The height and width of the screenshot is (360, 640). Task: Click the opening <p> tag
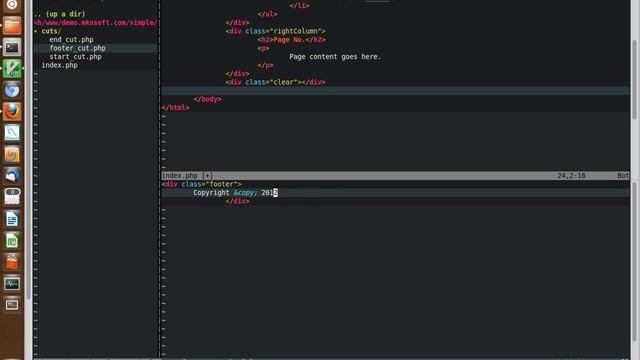coord(263,48)
